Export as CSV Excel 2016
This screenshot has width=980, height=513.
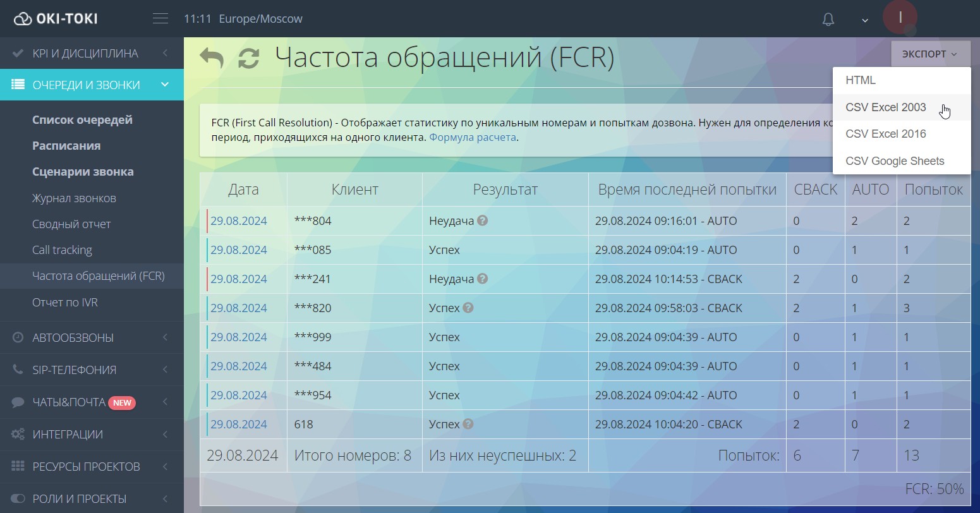click(902, 134)
